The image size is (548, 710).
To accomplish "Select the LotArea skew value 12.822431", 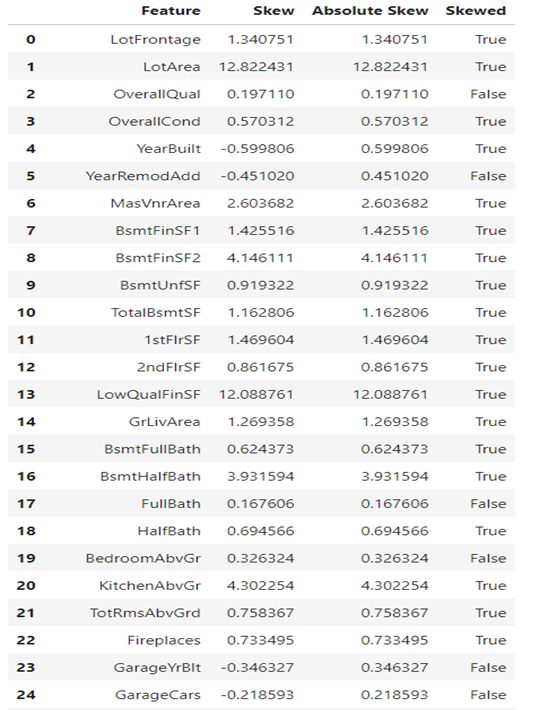I will [256, 67].
